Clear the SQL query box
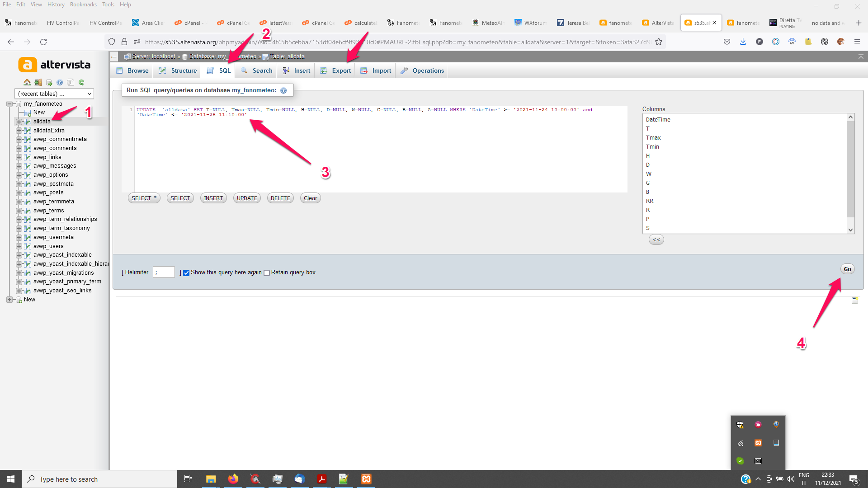 pyautogui.click(x=310, y=198)
